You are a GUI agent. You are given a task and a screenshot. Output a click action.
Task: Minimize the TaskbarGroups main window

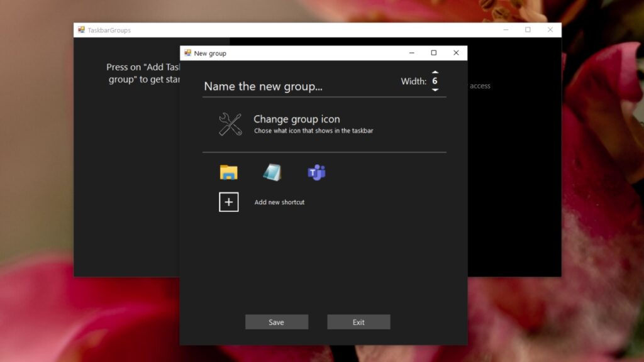point(504,29)
